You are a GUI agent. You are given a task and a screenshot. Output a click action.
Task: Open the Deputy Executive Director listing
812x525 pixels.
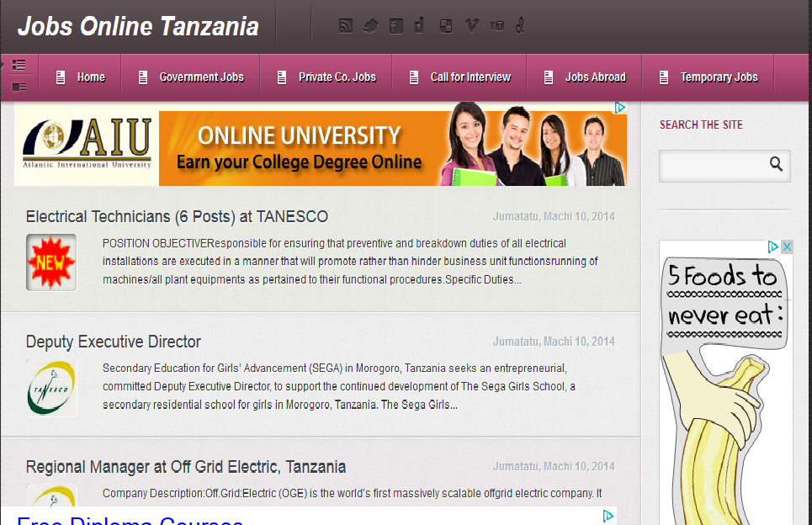pos(112,342)
